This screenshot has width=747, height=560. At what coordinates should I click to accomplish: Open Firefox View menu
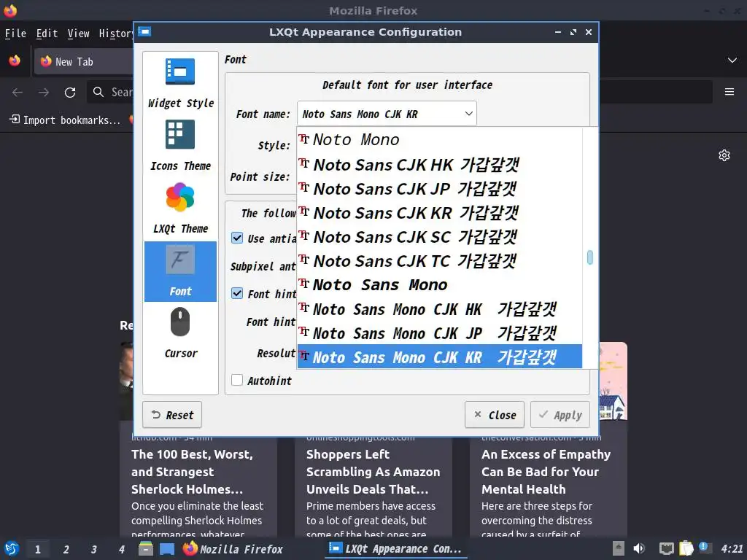(78, 34)
